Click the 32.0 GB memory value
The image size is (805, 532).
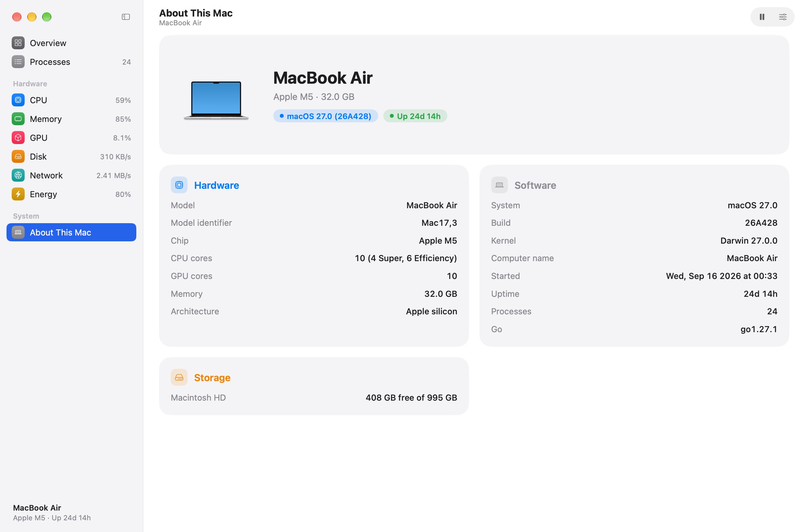[x=440, y=294]
